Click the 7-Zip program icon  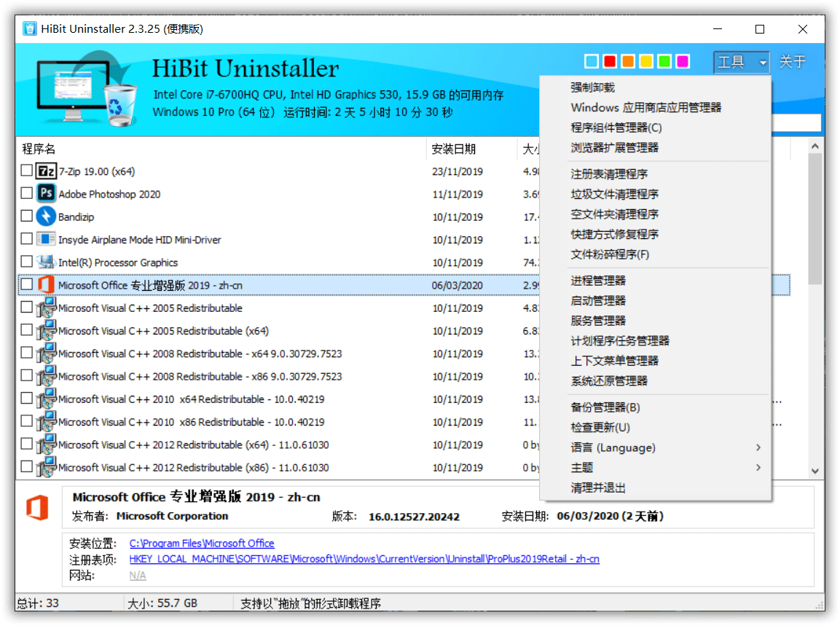click(45, 171)
